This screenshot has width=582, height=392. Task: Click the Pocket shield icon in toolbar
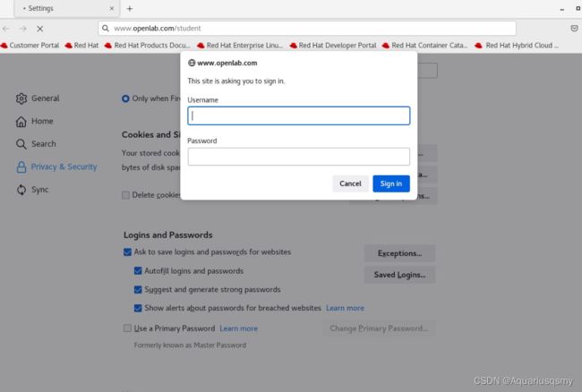click(574, 28)
